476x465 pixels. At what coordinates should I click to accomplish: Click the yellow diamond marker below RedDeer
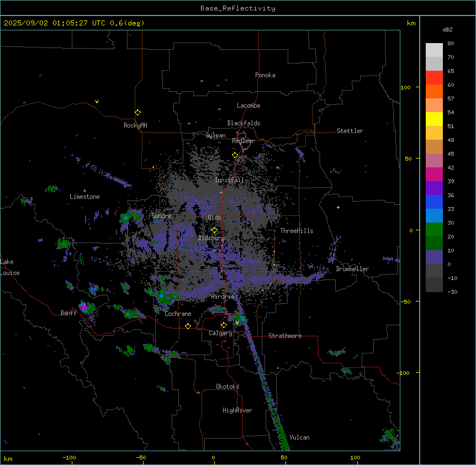[x=235, y=155]
